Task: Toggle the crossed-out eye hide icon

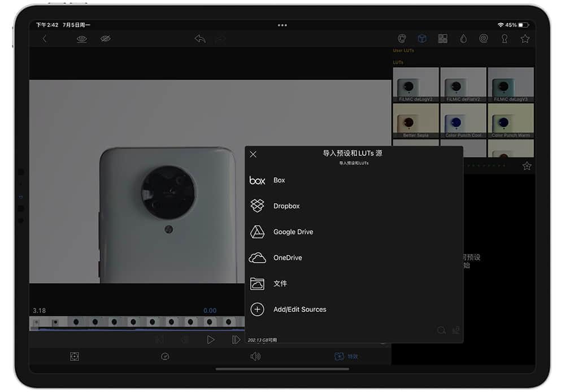Action: (106, 38)
